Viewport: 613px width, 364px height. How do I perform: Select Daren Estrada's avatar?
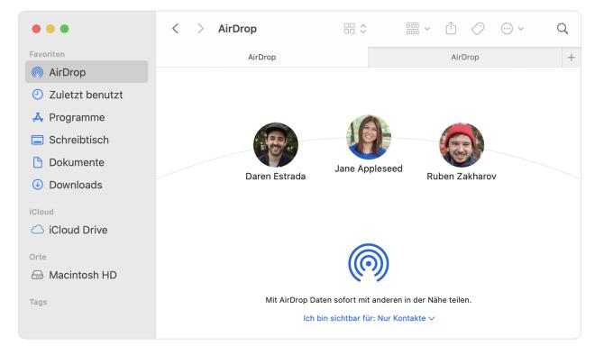(276, 145)
